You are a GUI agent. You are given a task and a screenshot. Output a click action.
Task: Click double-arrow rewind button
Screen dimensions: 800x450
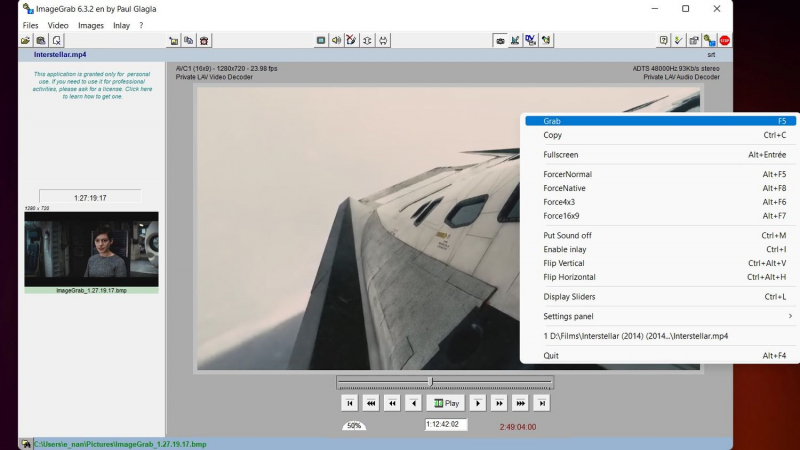point(392,403)
